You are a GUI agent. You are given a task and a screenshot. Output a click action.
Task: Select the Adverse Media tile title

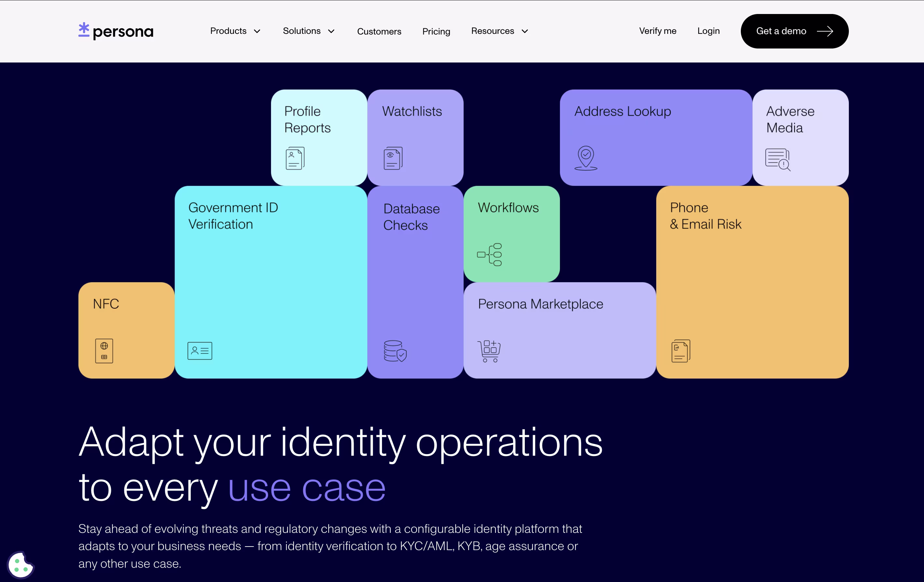(790, 119)
